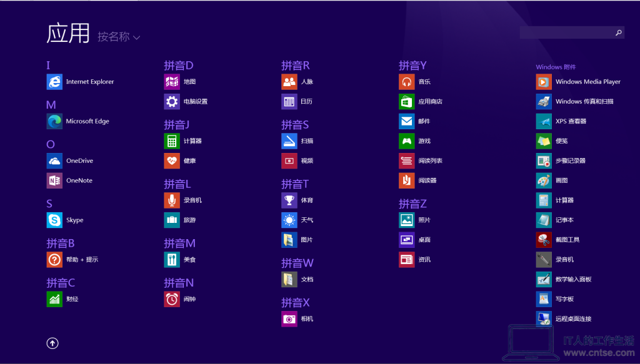640x364 pixels.
Task: Select the 拼音Z group header
Action: point(412,204)
